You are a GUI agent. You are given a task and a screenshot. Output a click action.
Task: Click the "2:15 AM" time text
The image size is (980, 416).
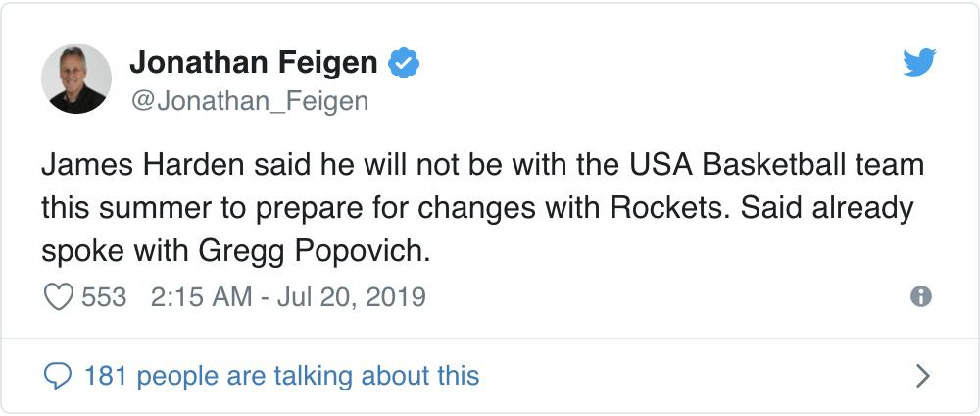[201, 297]
